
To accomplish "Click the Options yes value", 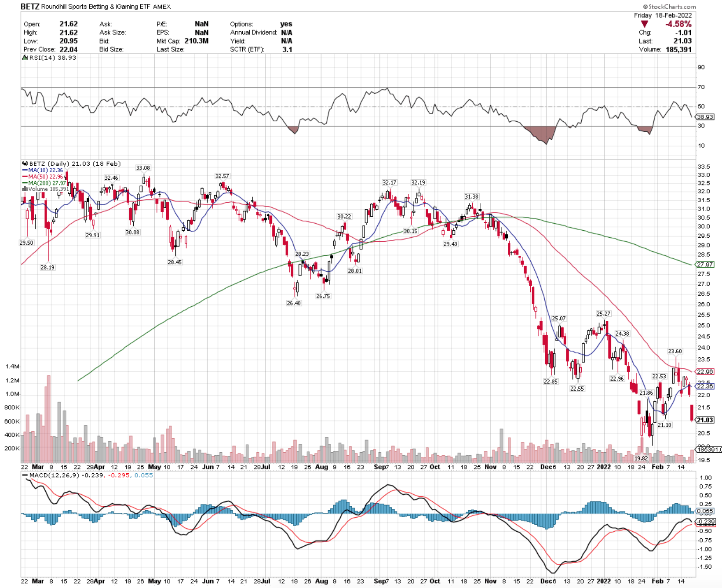I will (286, 24).
